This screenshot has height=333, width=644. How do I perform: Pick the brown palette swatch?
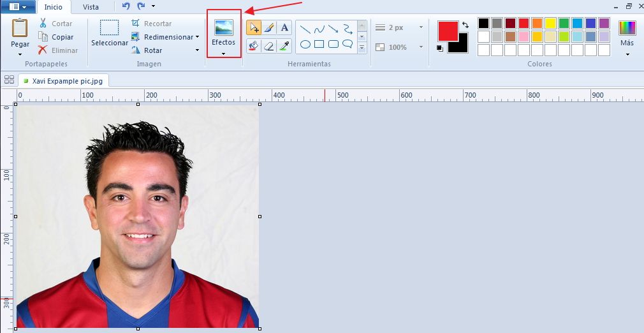coord(510,36)
